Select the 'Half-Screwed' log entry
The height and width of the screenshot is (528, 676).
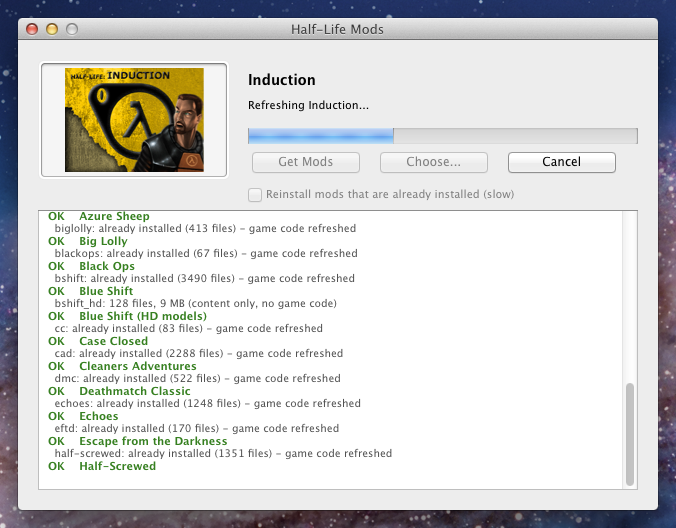pyautogui.click(x=102, y=466)
